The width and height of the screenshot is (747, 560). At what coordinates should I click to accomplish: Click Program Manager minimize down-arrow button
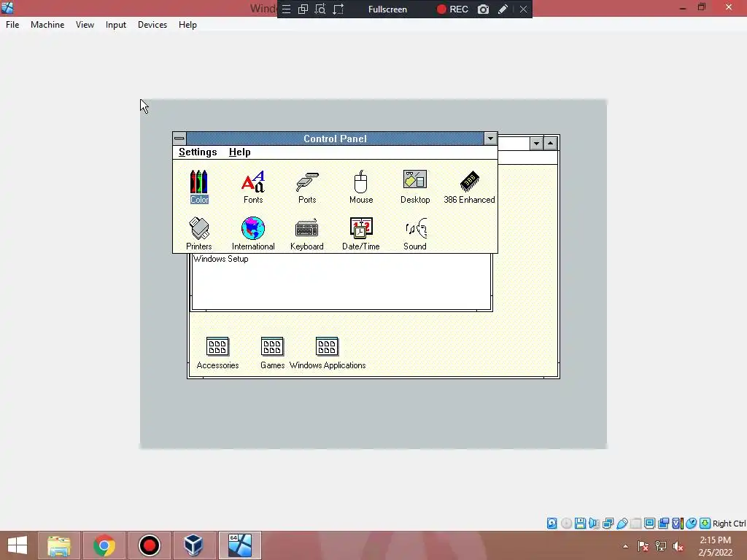(x=536, y=143)
